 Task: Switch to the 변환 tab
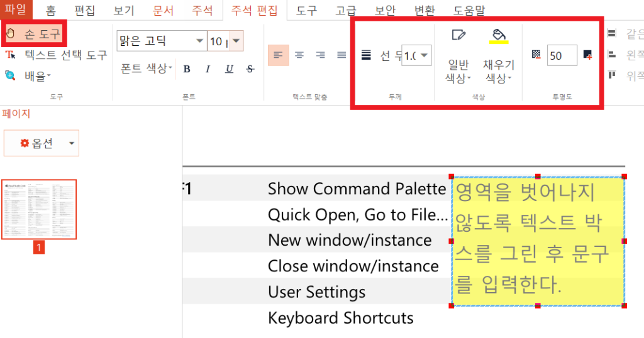pos(425,10)
